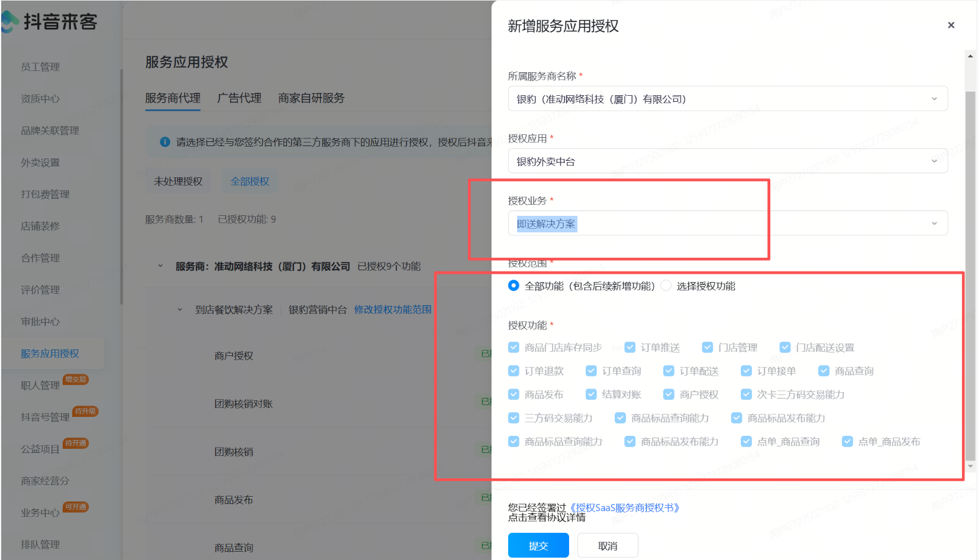Screen dimensions: 978x560
Task: Open 排队管理 in sidebar
Action: click(40, 545)
